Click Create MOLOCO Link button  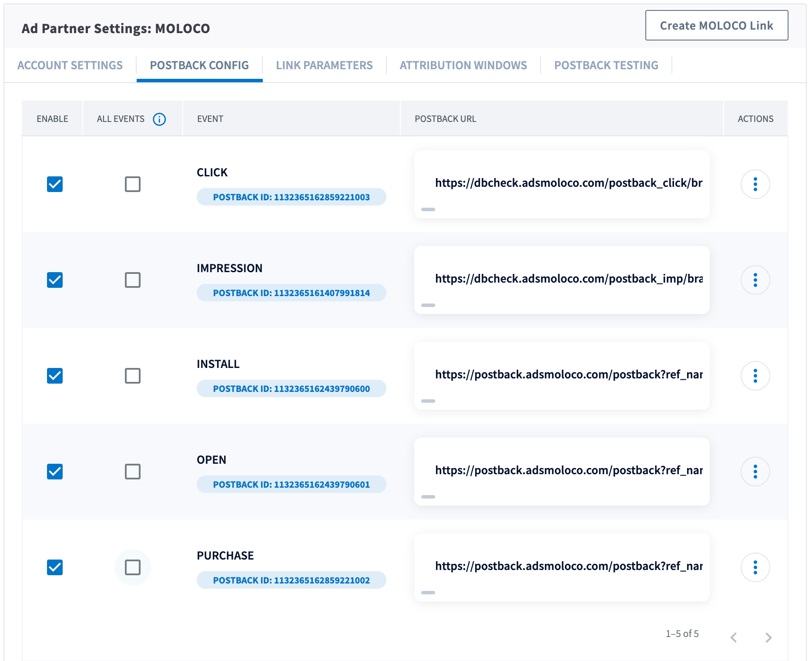(x=717, y=25)
